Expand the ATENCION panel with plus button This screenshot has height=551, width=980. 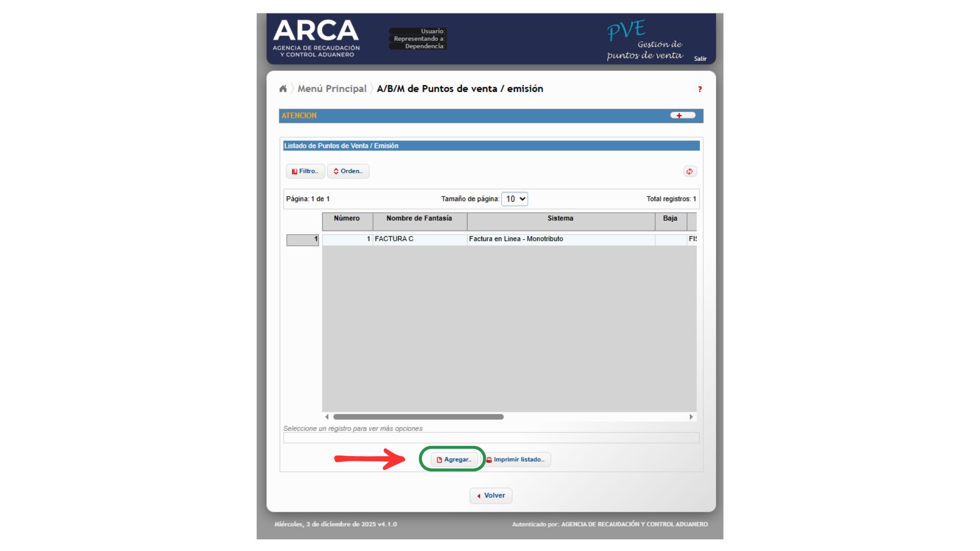coord(682,116)
